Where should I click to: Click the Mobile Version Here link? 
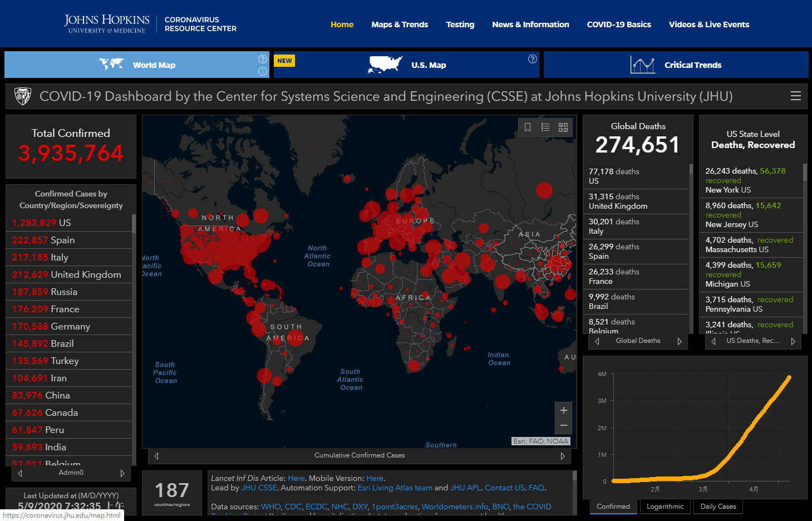[x=375, y=478]
